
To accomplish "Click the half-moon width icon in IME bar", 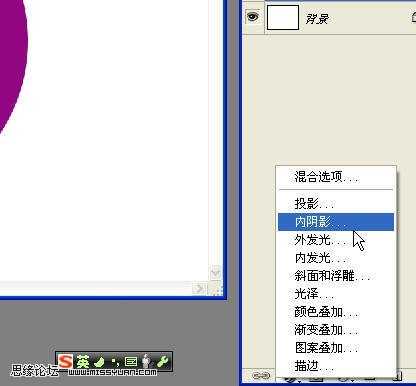I will [99, 362].
